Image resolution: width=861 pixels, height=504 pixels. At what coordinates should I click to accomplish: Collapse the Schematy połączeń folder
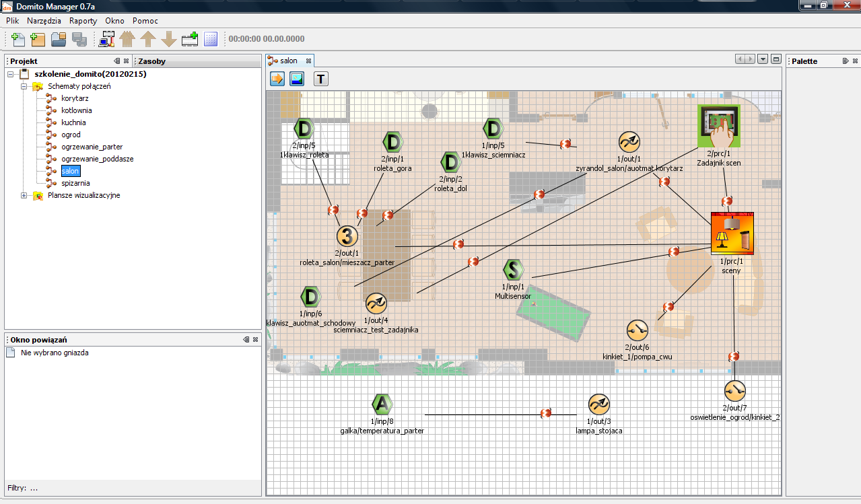(24, 86)
